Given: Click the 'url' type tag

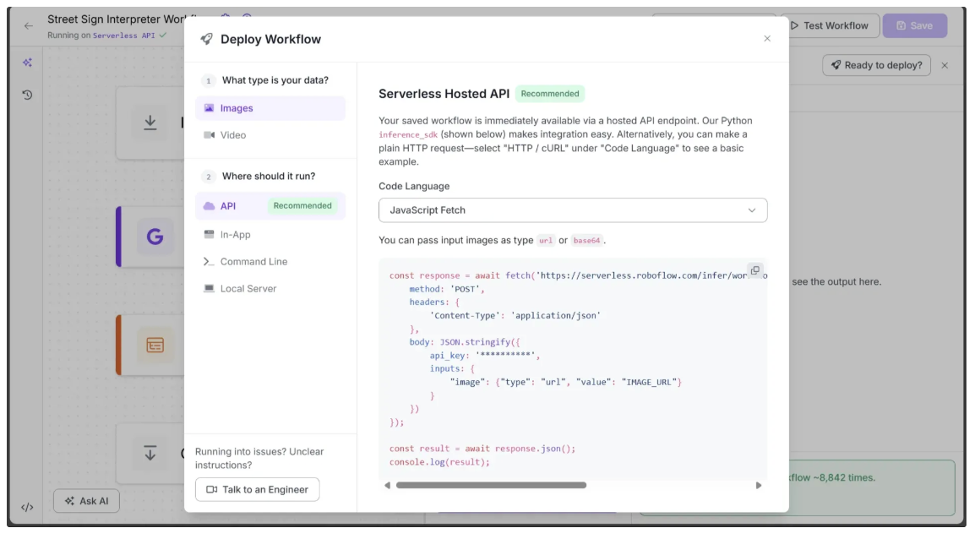Looking at the screenshot, I should coord(546,241).
